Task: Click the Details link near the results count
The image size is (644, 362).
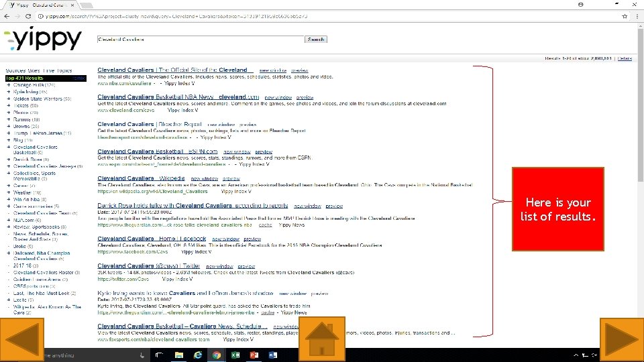Action: 625,59
